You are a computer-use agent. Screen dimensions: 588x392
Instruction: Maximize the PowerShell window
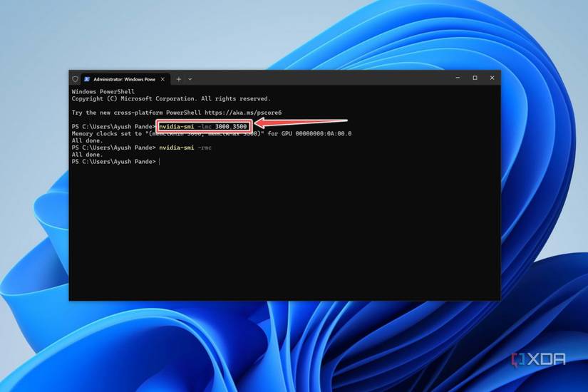click(x=475, y=78)
